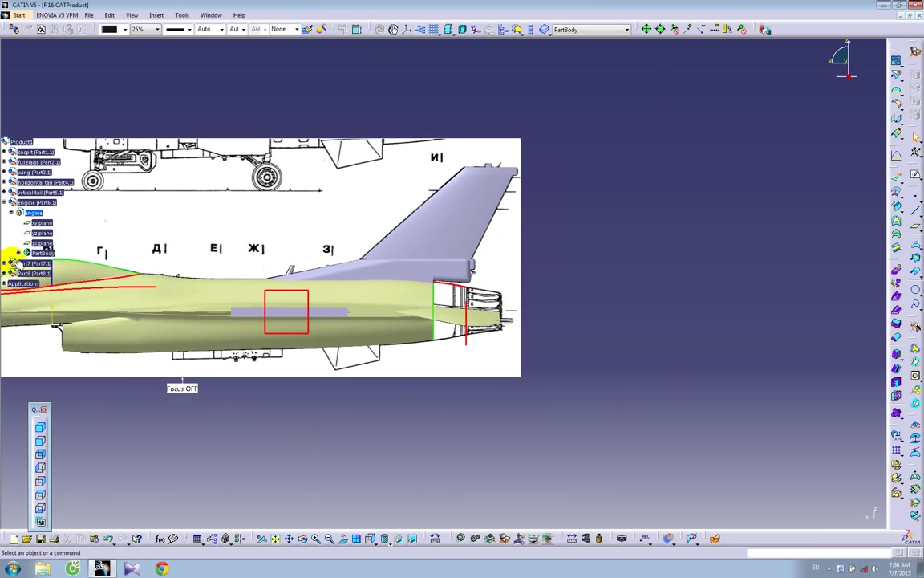Select Part8 (Part8.1) in the tree

click(34, 274)
